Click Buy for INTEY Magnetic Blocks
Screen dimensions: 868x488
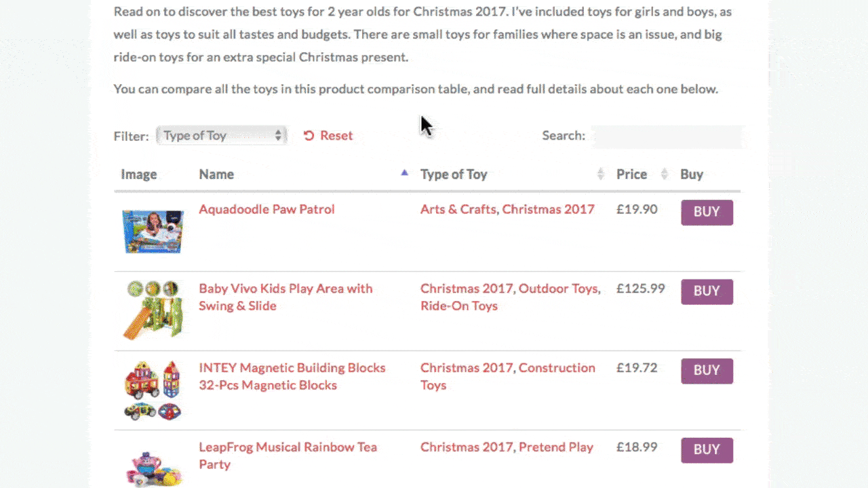click(x=707, y=371)
